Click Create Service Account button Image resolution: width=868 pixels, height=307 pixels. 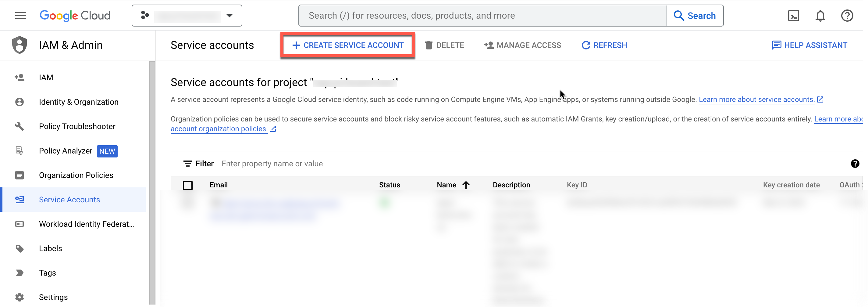coord(348,45)
